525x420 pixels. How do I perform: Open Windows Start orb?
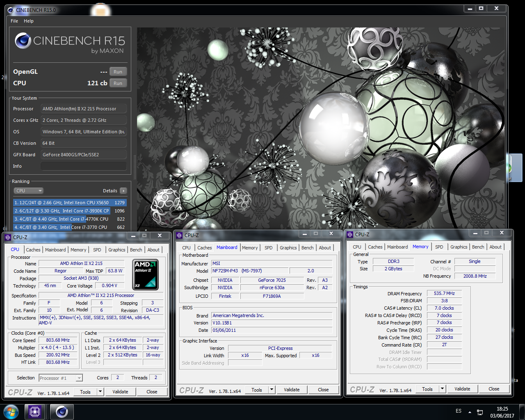(x=11, y=411)
